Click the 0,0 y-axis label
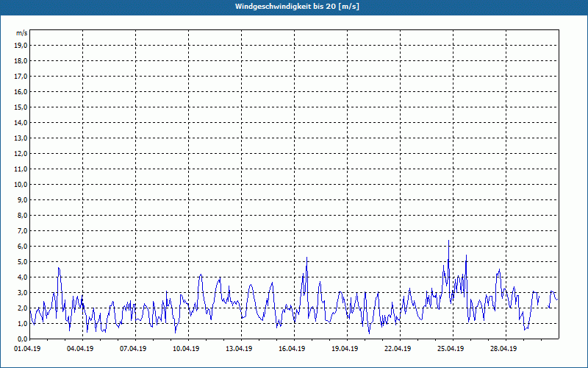Screen dimensions: 588x368 tap(22, 339)
